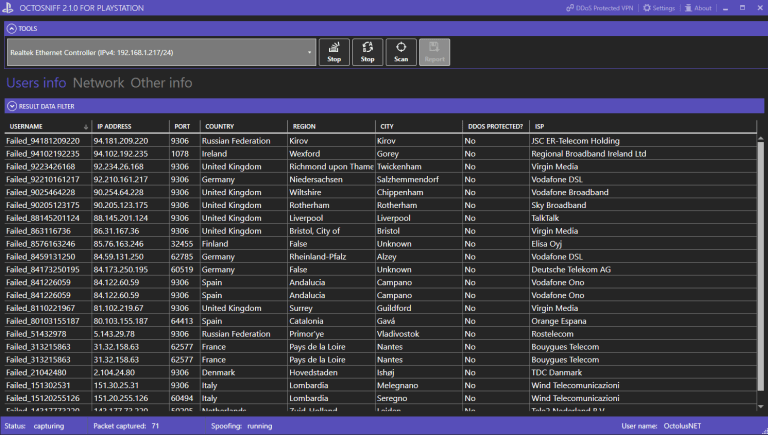The image size is (768, 435).
Task: Click the Richmond upon Thames region cell
Action: coord(331,167)
